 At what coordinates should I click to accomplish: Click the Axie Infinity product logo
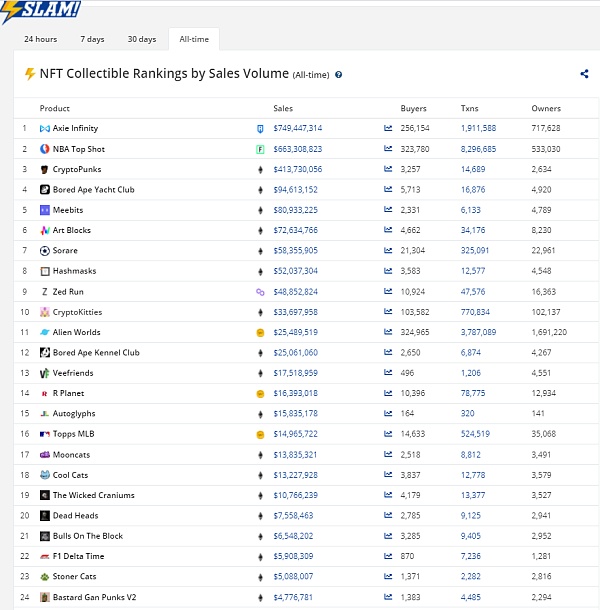pyautogui.click(x=45, y=128)
